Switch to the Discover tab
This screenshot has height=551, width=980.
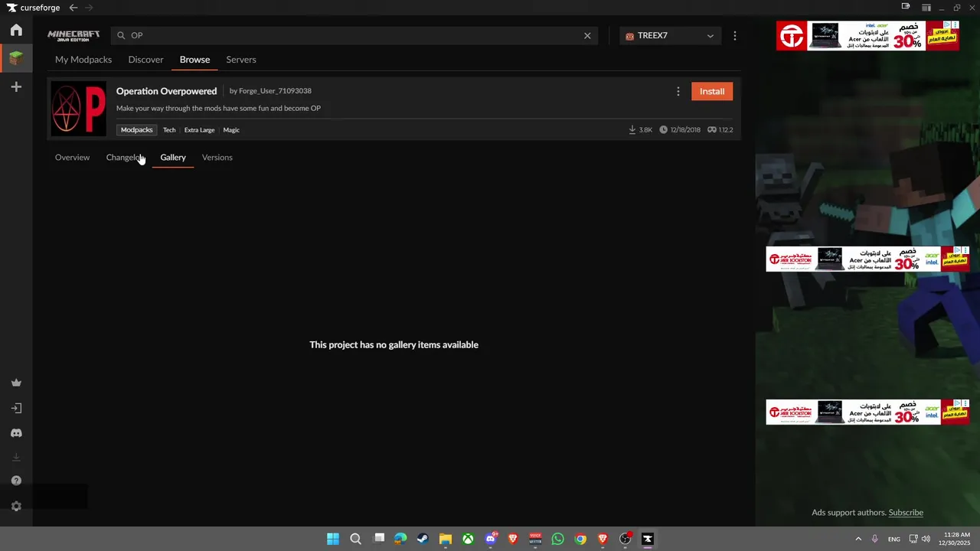[145, 60]
